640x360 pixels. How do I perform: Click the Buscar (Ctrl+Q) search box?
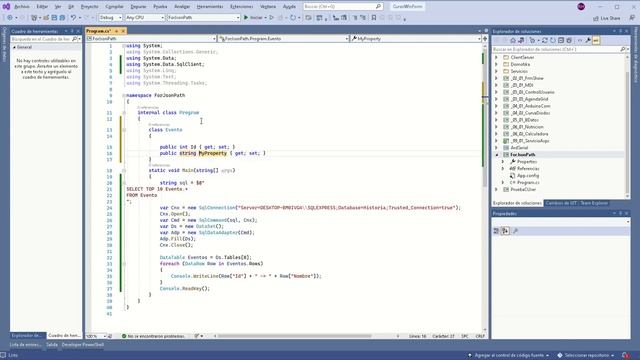(343, 7)
